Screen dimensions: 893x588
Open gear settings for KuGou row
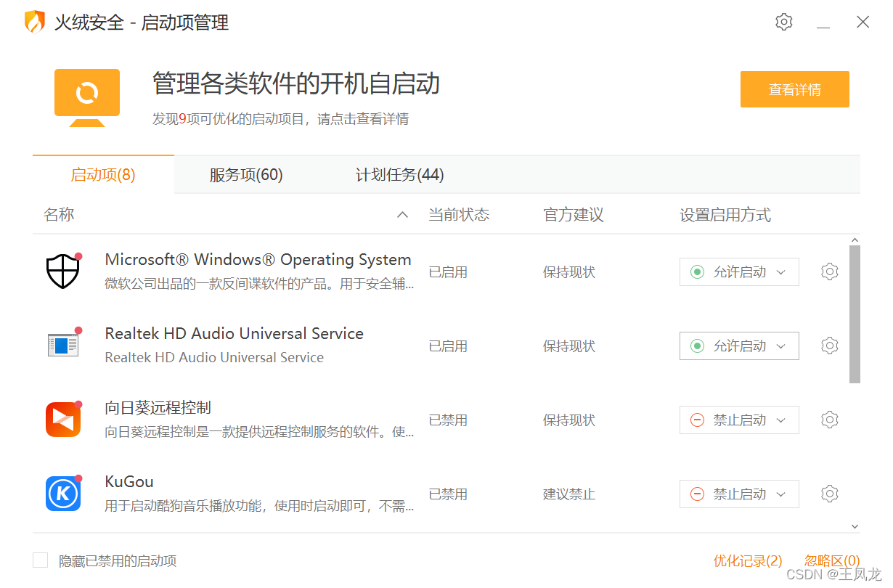point(830,494)
